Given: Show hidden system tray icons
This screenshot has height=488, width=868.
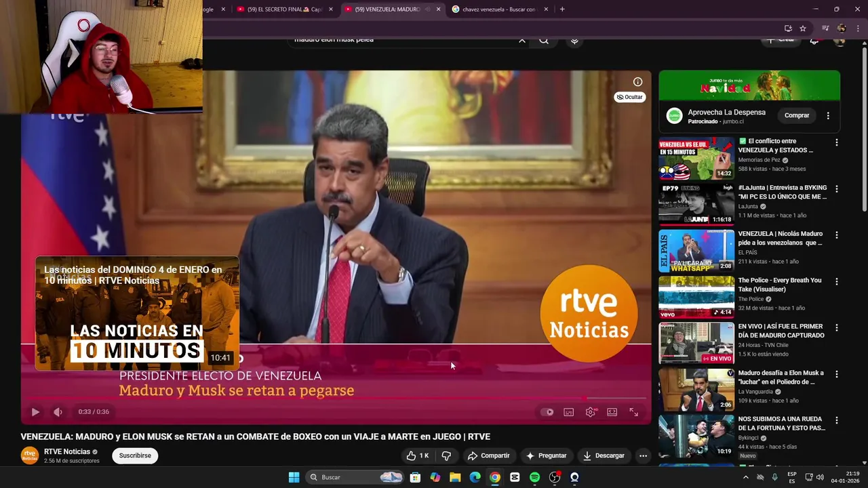Looking at the screenshot, I should tap(745, 477).
